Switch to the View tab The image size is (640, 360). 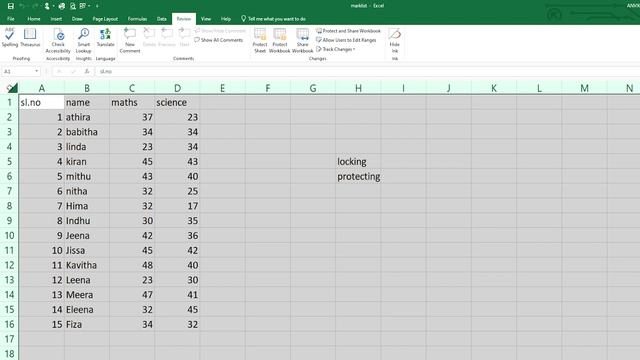tap(206, 19)
